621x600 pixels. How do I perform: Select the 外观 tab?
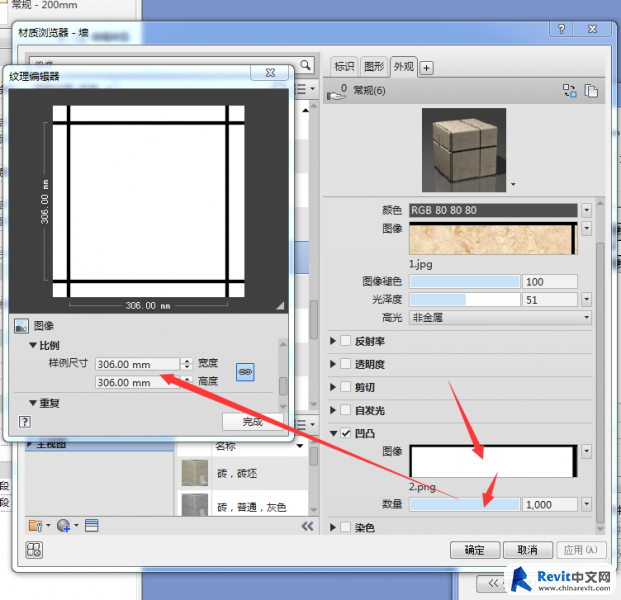click(404, 67)
